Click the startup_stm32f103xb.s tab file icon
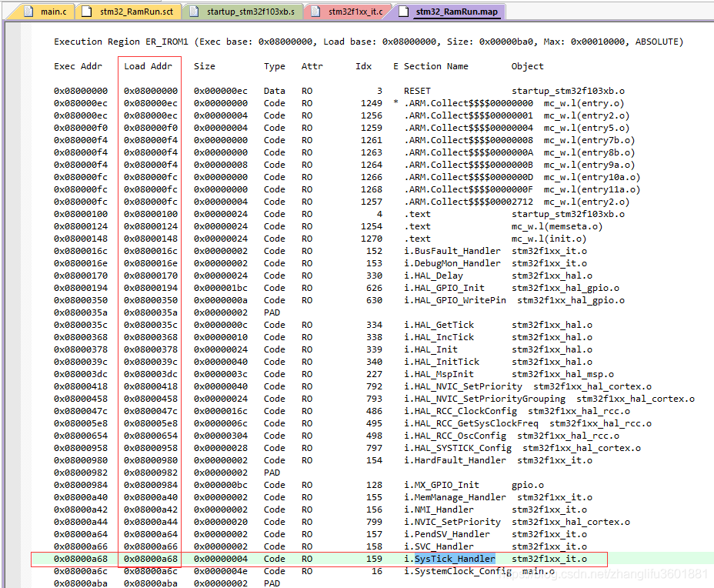The width and height of the screenshot is (714, 588). coord(194,12)
